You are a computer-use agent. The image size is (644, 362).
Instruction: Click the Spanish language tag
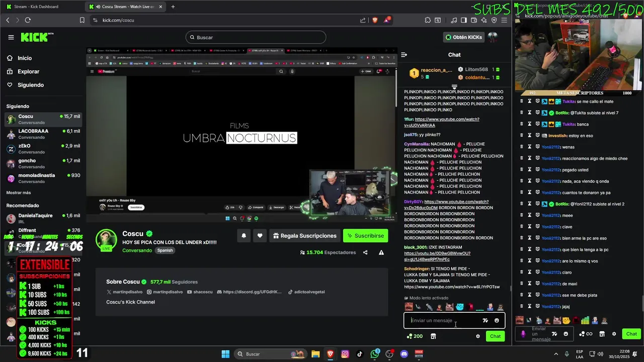[x=165, y=250]
